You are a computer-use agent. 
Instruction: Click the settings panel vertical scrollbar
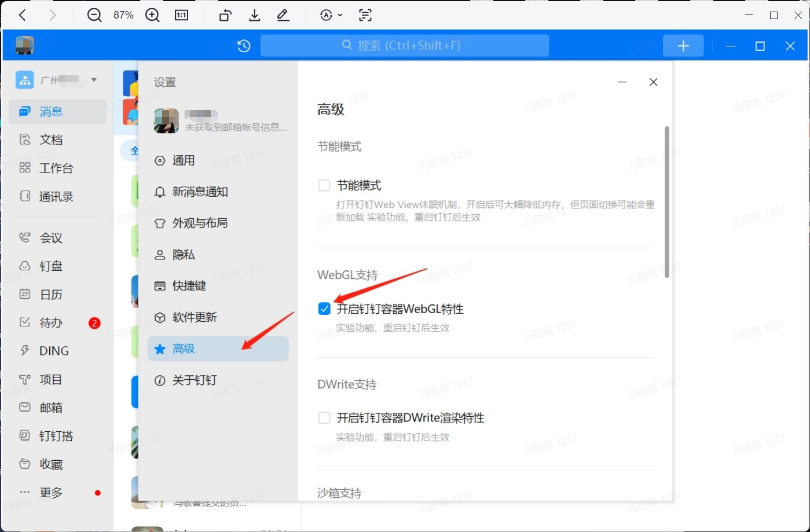pos(667,201)
